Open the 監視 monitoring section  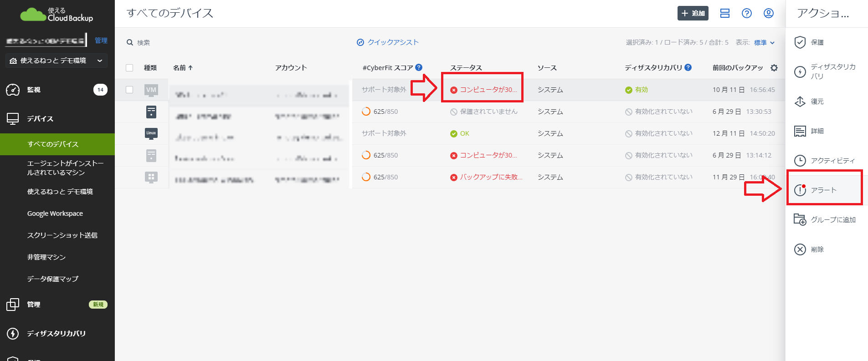click(x=34, y=90)
